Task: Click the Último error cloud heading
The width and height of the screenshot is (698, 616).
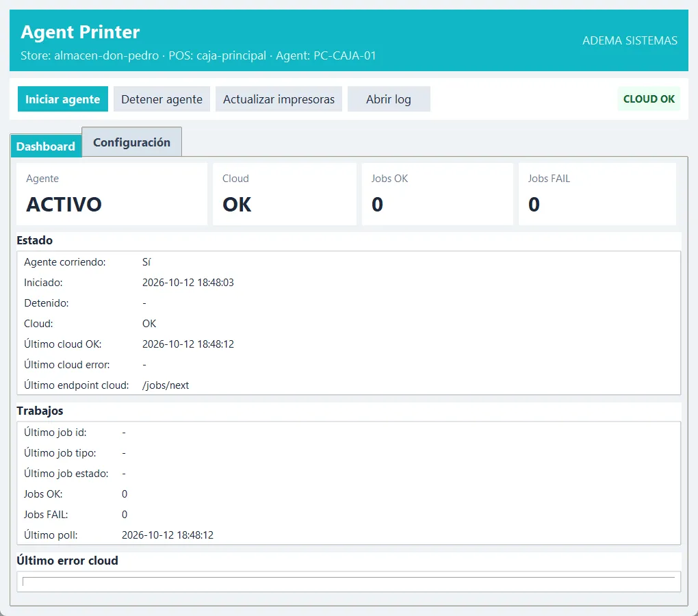Action: pyautogui.click(x=67, y=561)
